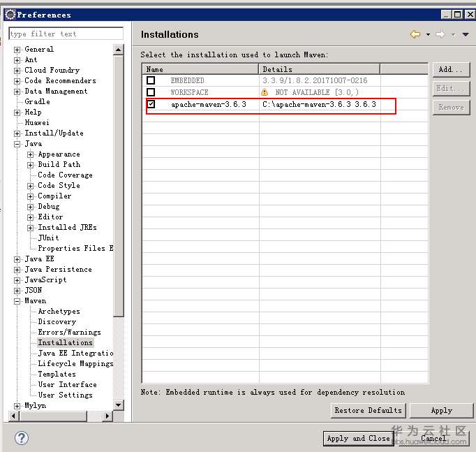Select Templates under Maven
Image resolution: width=476 pixels, height=452 pixels.
click(x=57, y=374)
